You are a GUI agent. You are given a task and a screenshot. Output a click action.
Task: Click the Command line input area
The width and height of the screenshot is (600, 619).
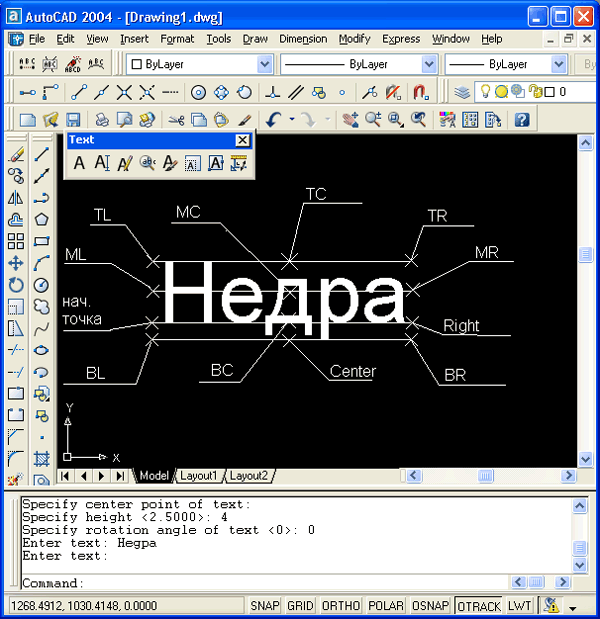coord(300,583)
